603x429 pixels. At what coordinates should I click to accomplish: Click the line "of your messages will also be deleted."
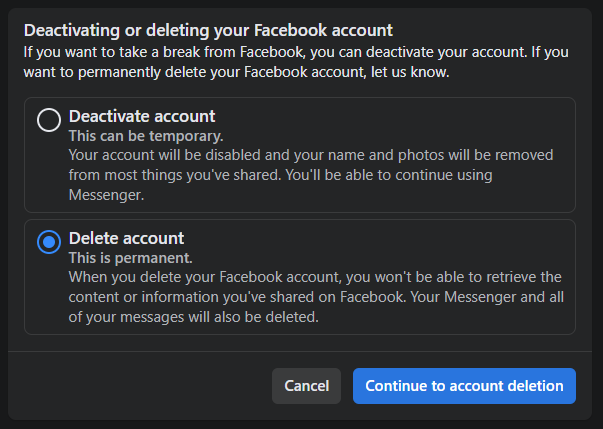pyautogui.click(x=193, y=317)
